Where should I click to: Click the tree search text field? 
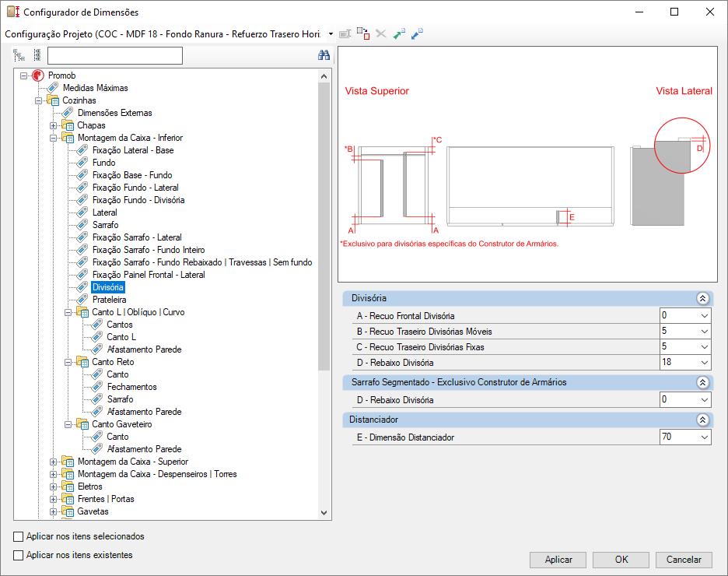[114, 56]
